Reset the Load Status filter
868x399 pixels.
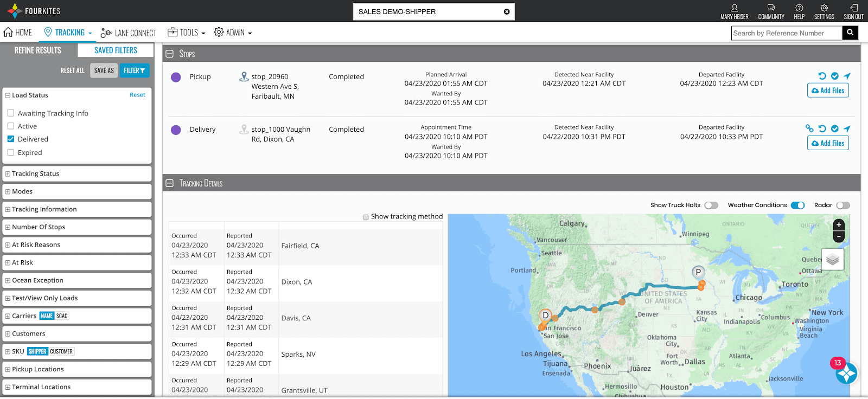click(137, 95)
